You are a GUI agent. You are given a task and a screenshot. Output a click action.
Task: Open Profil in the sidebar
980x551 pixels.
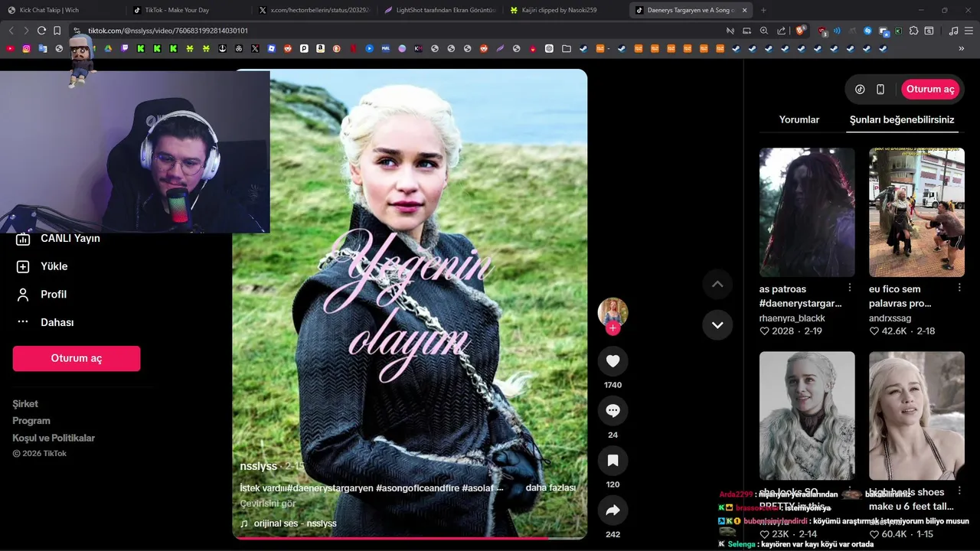42,295
